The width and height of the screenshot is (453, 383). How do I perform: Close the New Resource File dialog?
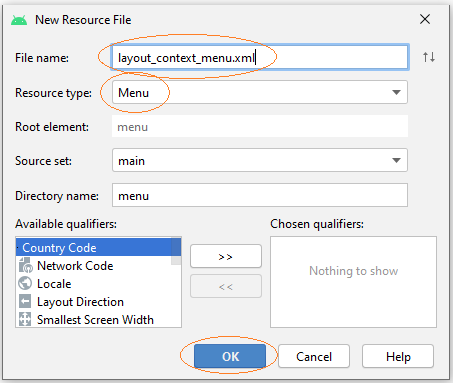[x=425, y=19]
